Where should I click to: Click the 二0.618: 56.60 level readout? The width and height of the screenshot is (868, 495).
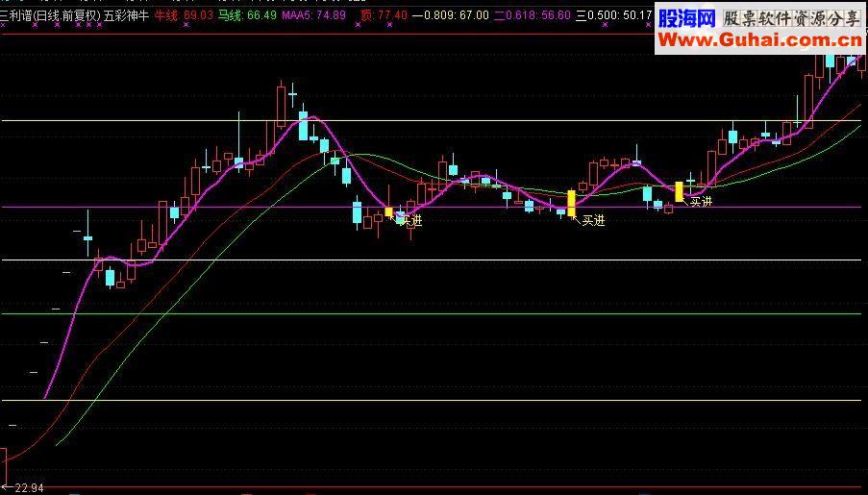[x=532, y=15]
